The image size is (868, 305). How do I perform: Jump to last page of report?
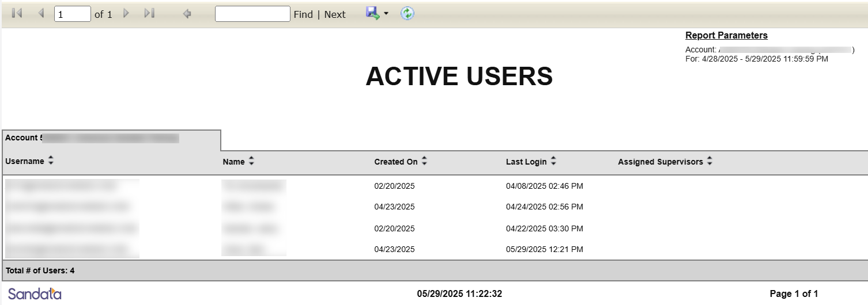149,14
